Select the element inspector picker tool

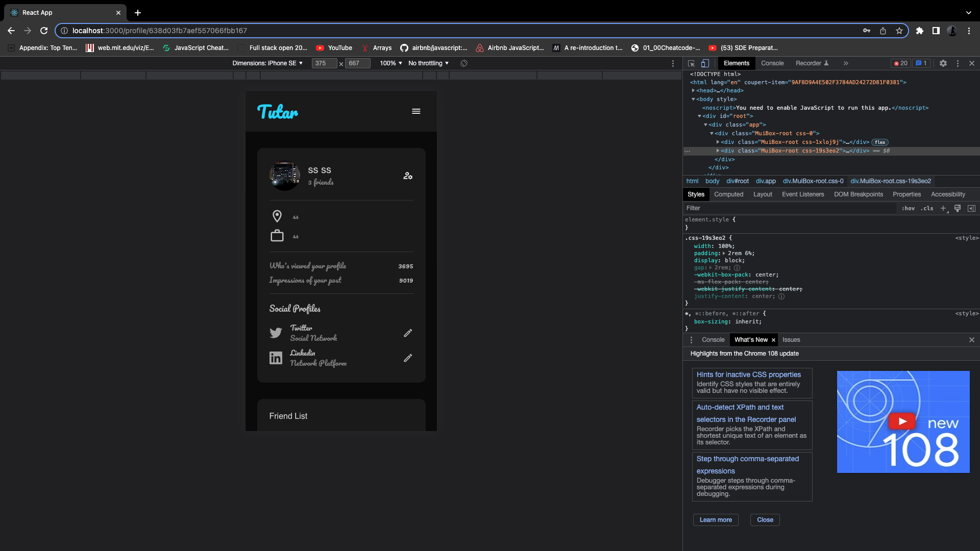click(690, 63)
